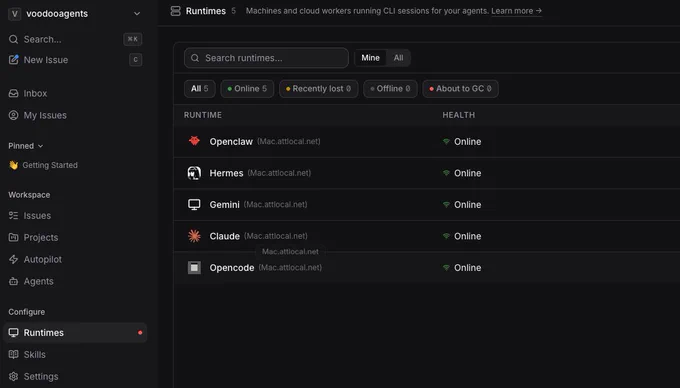Image resolution: width=680 pixels, height=388 pixels.
Task: Click the HEALTH column header
Action: pyautogui.click(x=458, y=115)
